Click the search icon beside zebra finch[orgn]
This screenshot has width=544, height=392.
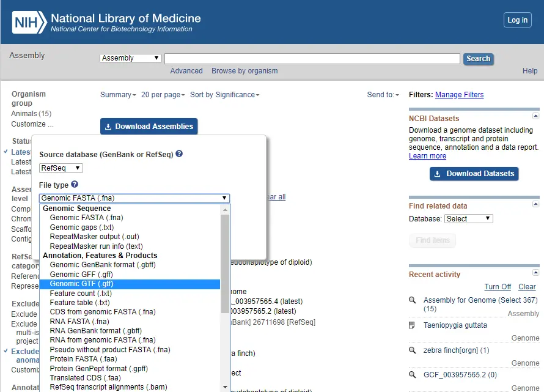[x=412, y=350]
